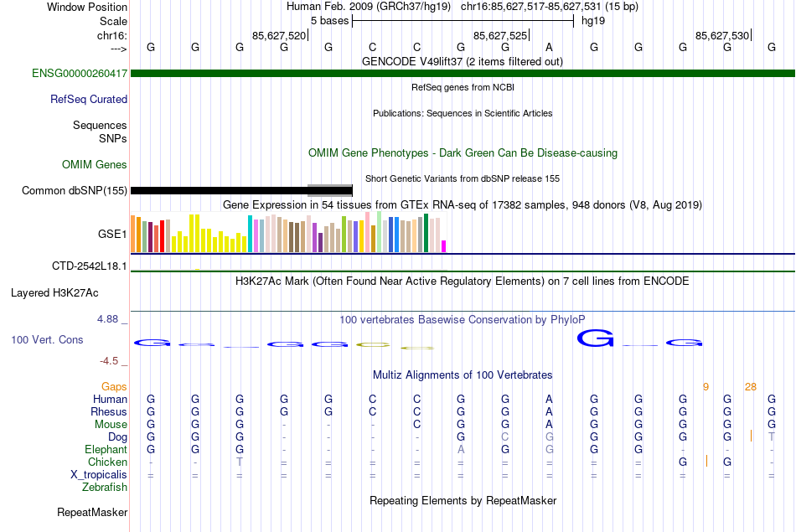Click the ENSG00000260417 track label
This screenshot has height=532, width=796.
click(x=80, y=73)
